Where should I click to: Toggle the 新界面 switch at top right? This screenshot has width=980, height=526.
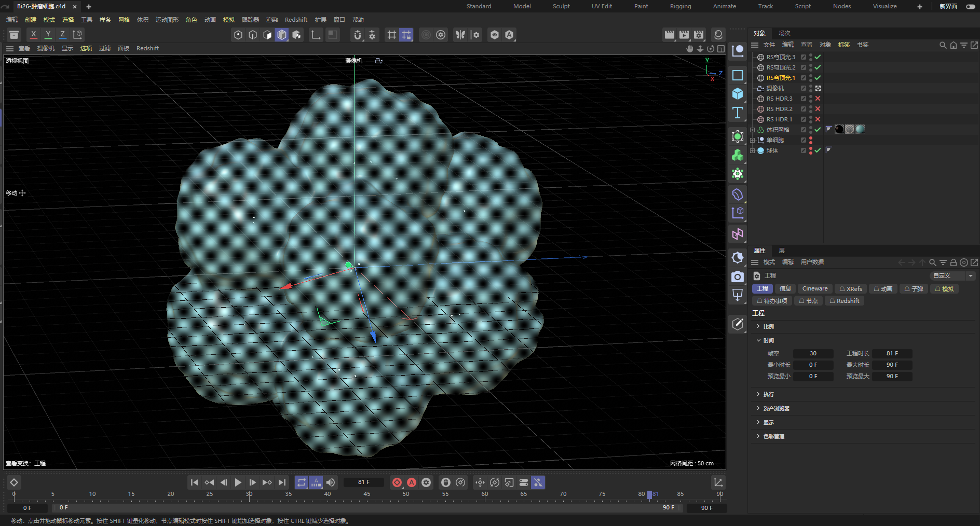coord(970,6)
